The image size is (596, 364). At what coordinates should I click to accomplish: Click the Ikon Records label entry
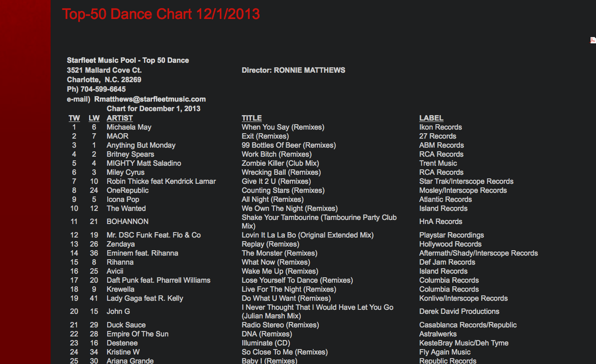(440, 127)
